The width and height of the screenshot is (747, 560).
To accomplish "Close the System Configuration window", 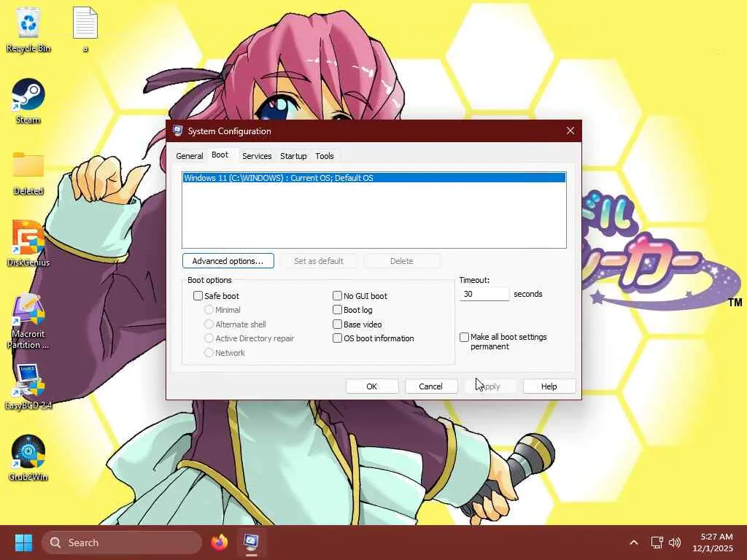I will tap(570, 131).
